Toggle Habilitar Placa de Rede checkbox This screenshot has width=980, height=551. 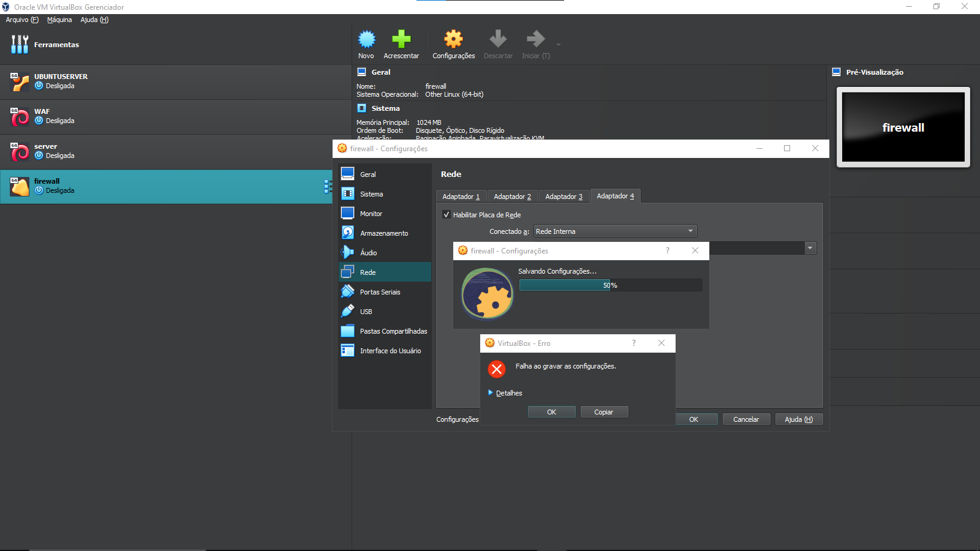click(447, 214)
